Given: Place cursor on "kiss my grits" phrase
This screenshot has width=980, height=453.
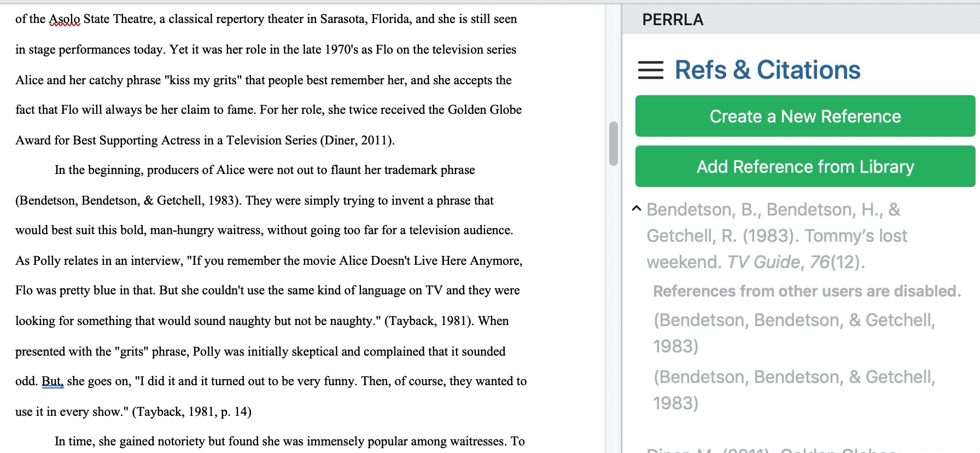Looking at the screenshot, I should [x=203, y=80].
